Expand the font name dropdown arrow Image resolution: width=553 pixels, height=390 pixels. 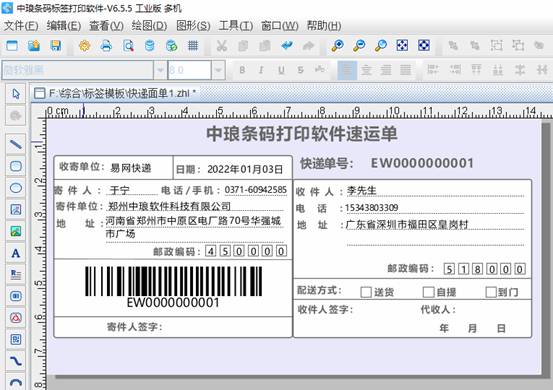[x=160, y=70]
